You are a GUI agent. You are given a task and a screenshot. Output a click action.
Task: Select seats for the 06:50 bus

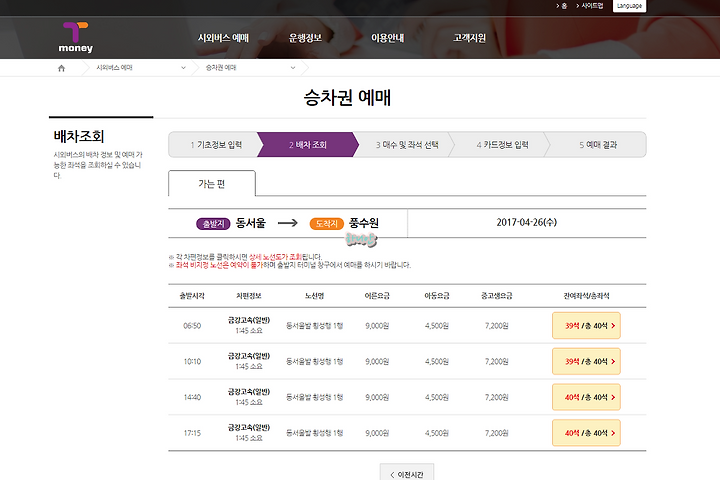[586, 326]
